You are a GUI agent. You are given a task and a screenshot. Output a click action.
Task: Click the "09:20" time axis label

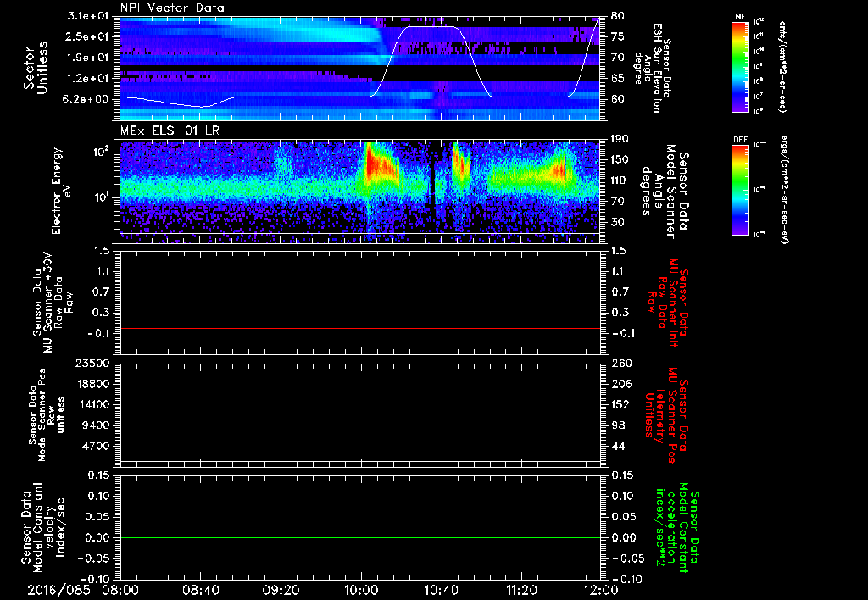[281, 590]
